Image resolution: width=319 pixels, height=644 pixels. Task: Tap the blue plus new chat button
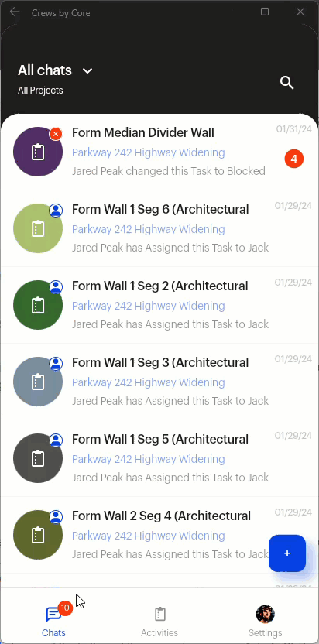[x=287, y=553]
